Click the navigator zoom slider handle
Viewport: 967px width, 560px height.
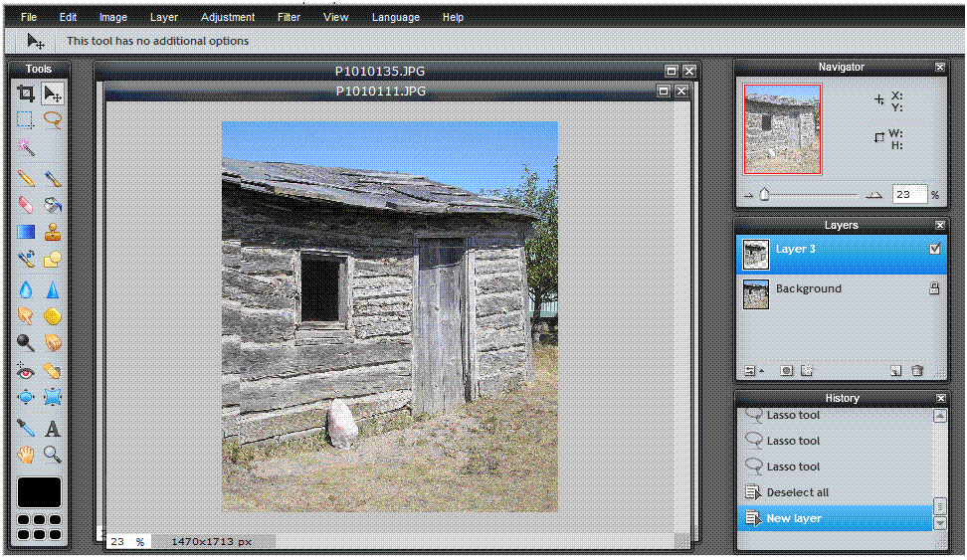pyautogui.click(x=764, y=195)
